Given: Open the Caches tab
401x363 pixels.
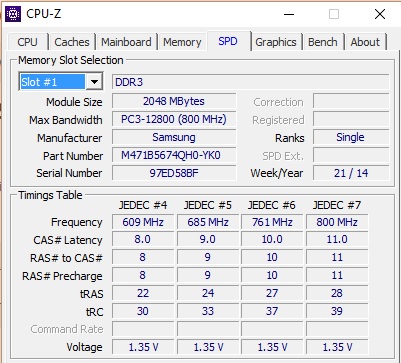Looking at the screenshot, I should (72, 42).
